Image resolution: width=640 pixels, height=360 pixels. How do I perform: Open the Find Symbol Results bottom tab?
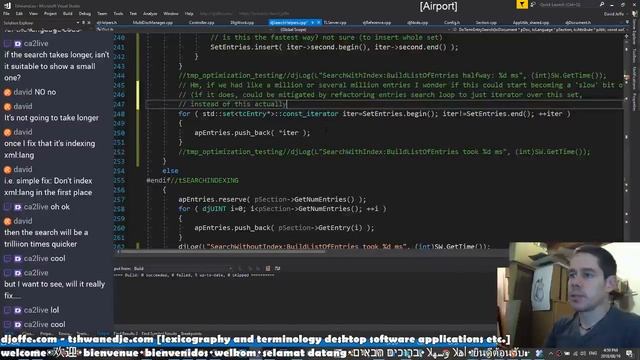coord(159,333)
